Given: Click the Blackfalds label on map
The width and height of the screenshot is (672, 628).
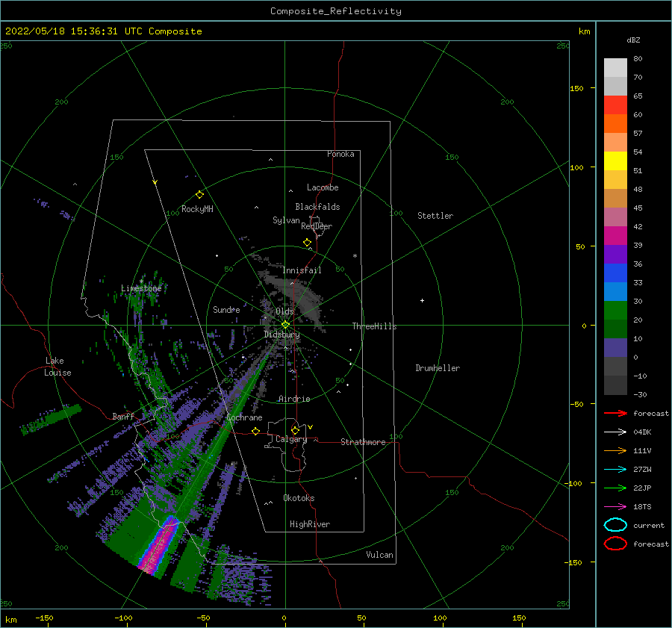Looking at the screenshot, I should coord(317,207).
